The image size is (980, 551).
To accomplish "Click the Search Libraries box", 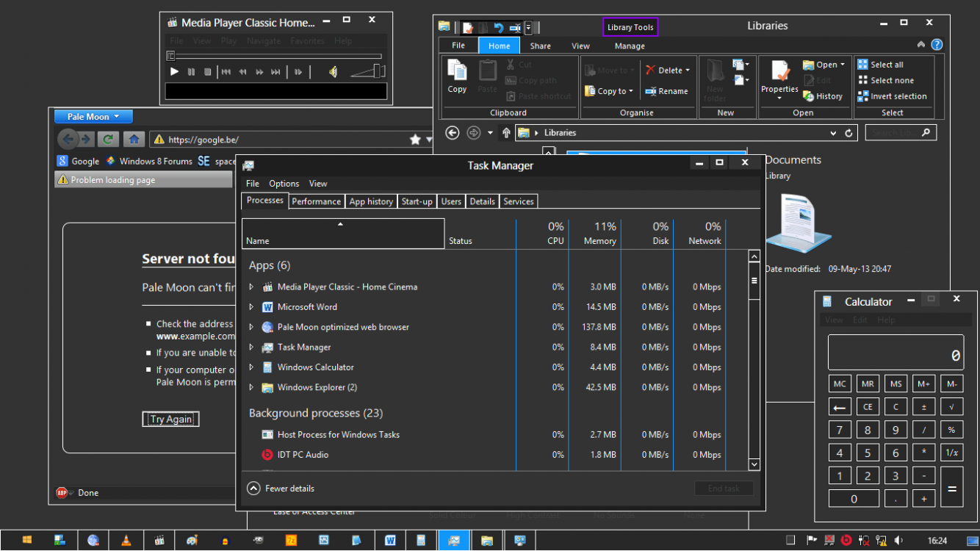I will [901, 133].
